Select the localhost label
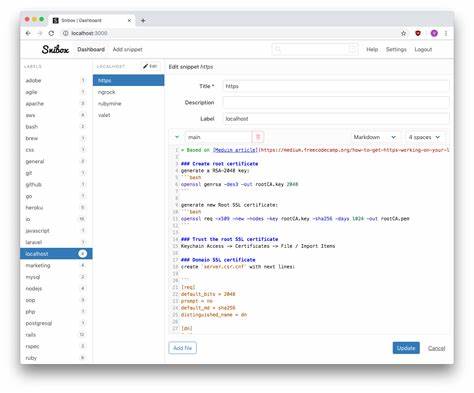 56,254
